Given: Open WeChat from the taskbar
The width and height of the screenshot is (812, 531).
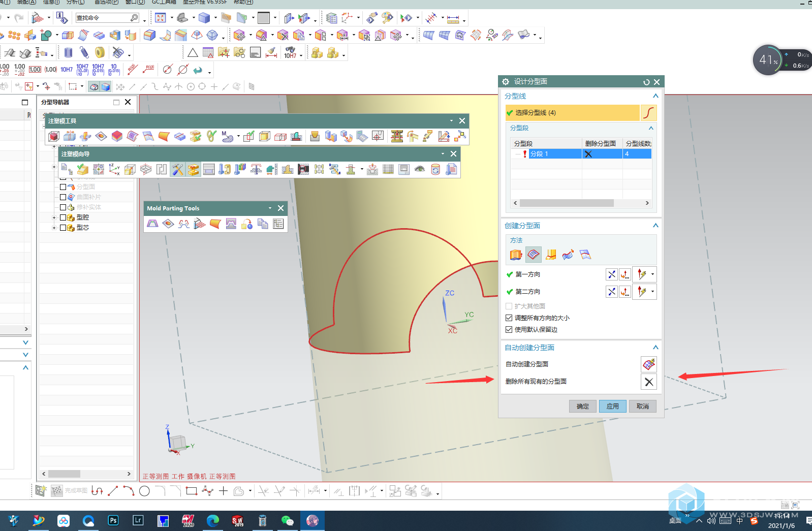Looking at the screenshot, I should point(288,521).
